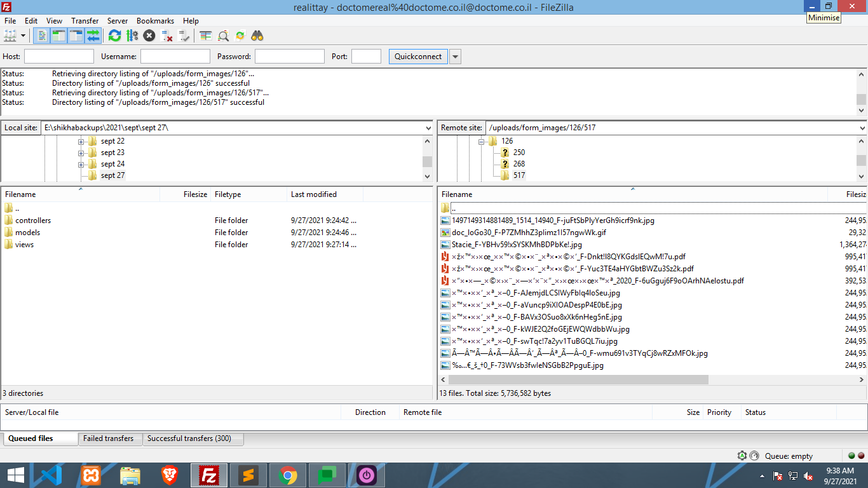This screenshot has width=868, height=488.
Task: Select the Stacie_F jpg file
Action: [x=517, y=245]
